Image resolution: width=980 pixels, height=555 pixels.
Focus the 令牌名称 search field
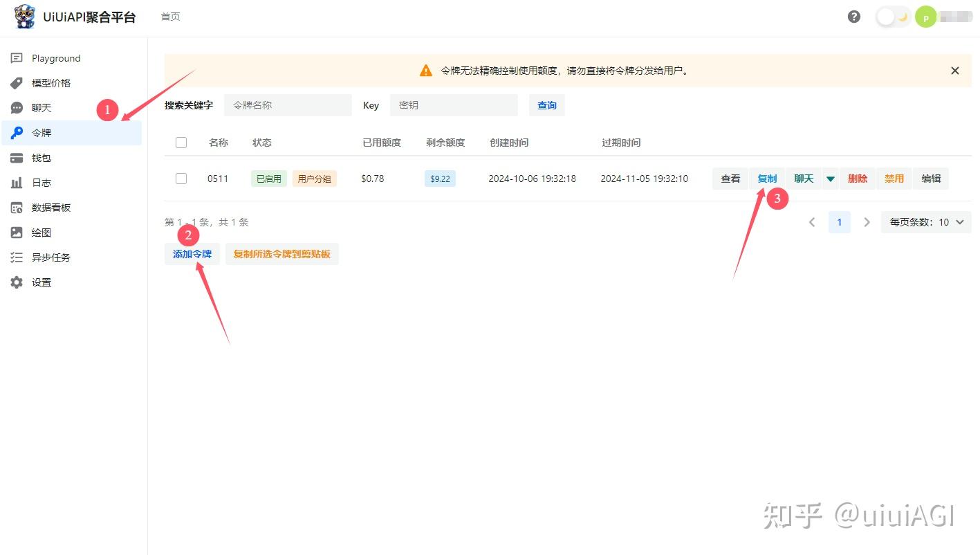coord(288,105)
